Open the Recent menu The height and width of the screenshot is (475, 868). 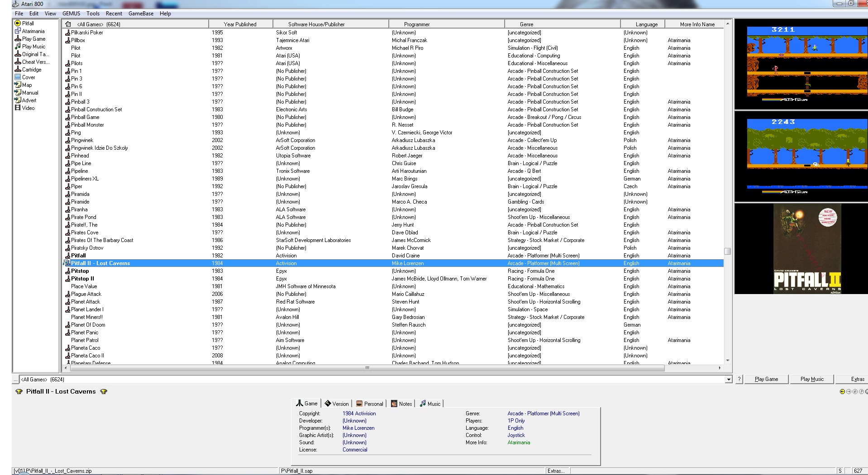coord(114,14)
